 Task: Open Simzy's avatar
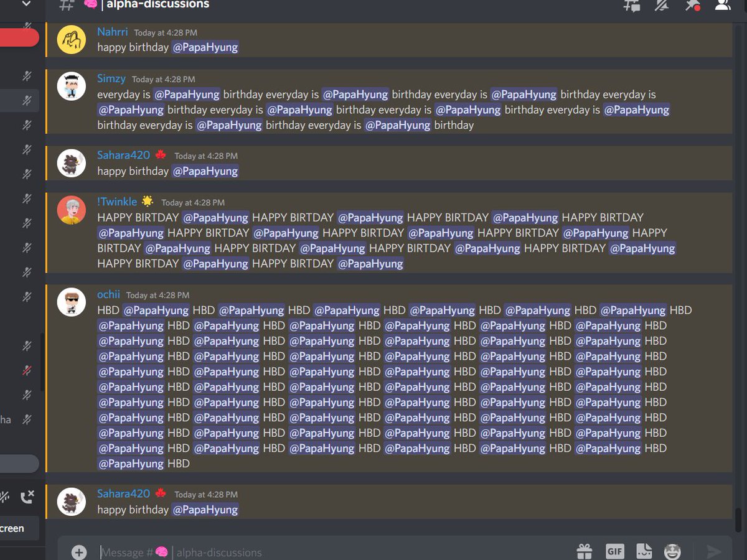pyautogui.click(x=72, y=86)
